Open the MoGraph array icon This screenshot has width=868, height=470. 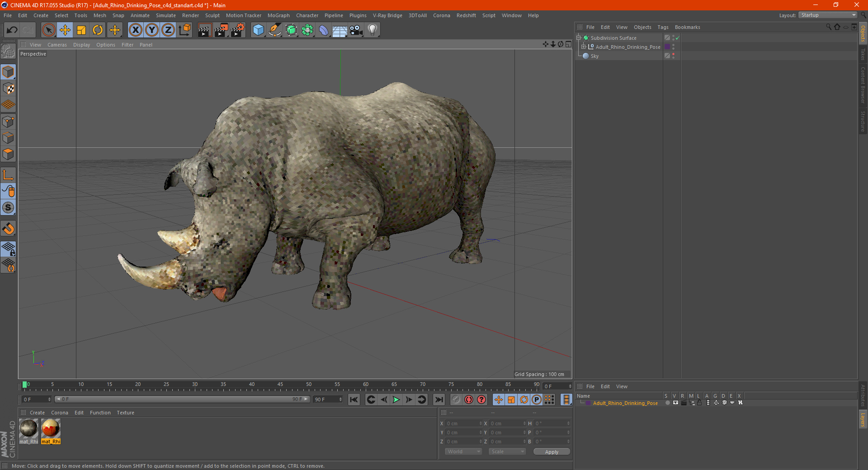tap(307, 30)
